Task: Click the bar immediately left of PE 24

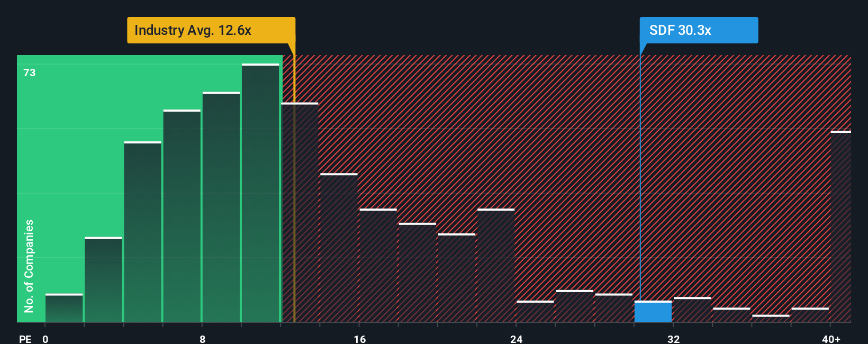Action: pos(496,265)
